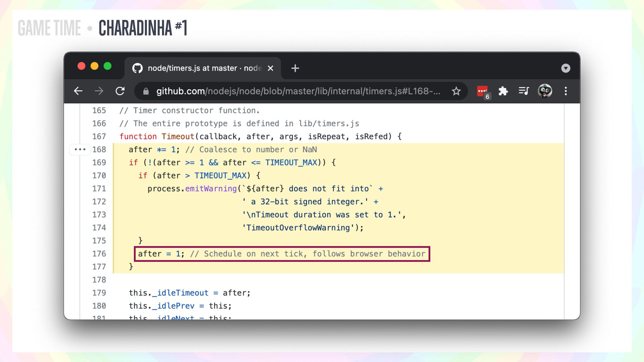Image resolution: width=644 pixels, height=362 pixels.
Task: Click 'TIMEOUT_MAX' on line 170
Action: pyautogui.click(x=220, y=176)
